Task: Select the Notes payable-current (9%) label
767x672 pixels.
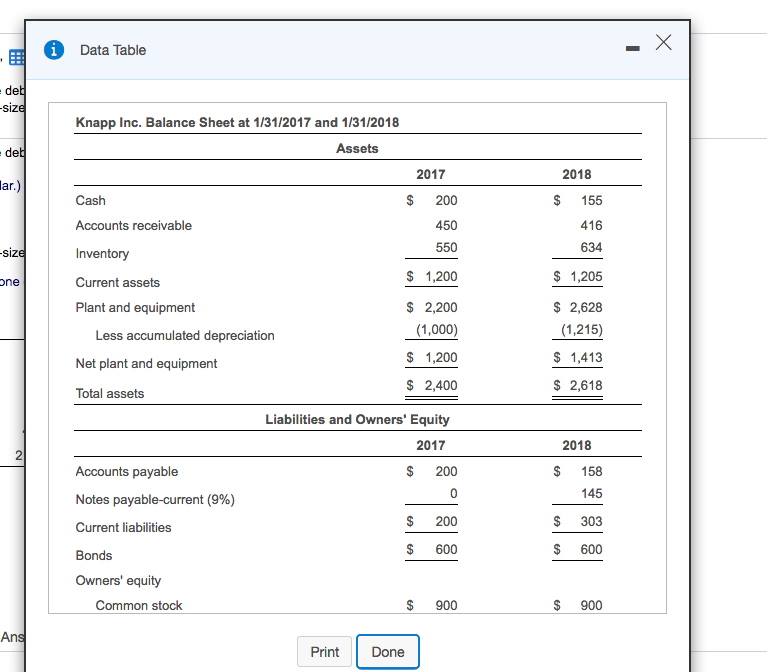Action: (155, 499)
